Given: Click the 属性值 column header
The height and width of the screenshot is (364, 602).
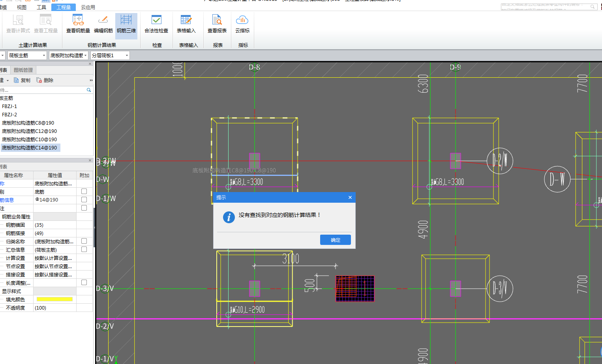Looking at the screenshot, I should point(55,175).
